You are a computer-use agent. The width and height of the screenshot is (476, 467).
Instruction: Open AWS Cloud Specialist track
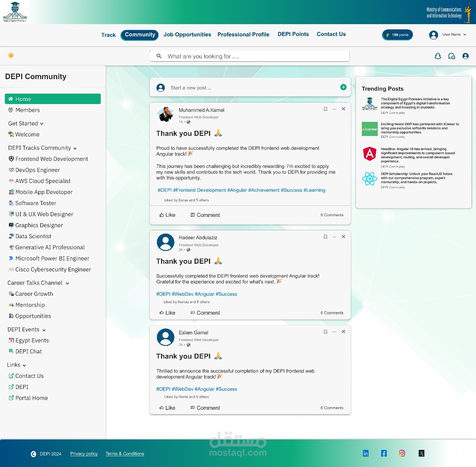pyautogui.click(x=39, y=181)
